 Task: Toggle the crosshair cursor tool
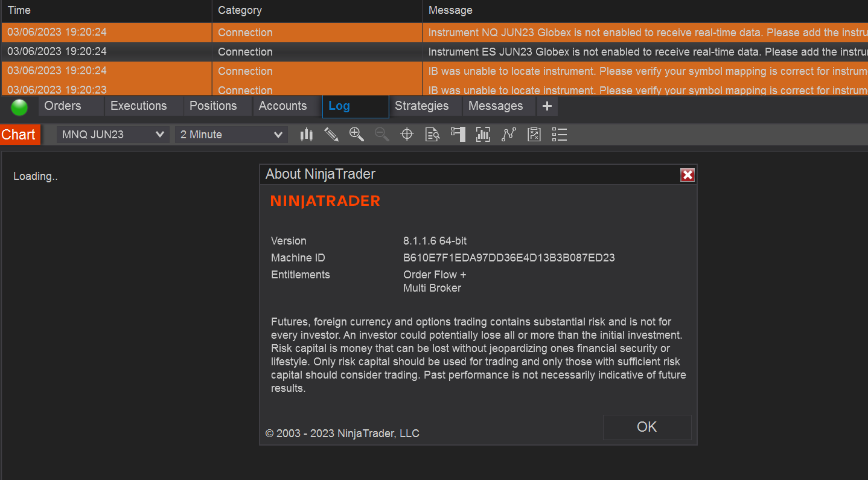click(407, 135)
